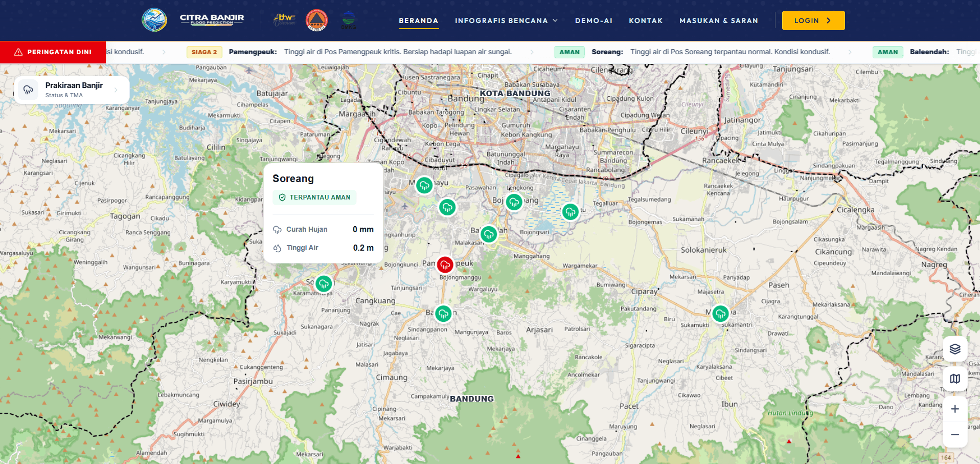980x464 pixels.
Task: Click the Jatinangor place label
Action: (x=742, y=120)
